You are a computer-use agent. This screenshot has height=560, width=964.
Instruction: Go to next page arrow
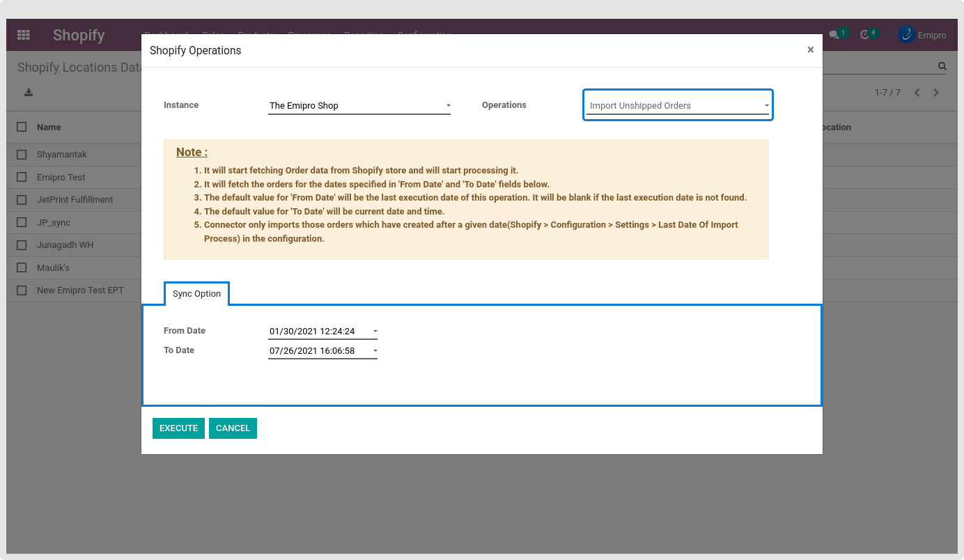pyautogui.click(x=936, y=93)
